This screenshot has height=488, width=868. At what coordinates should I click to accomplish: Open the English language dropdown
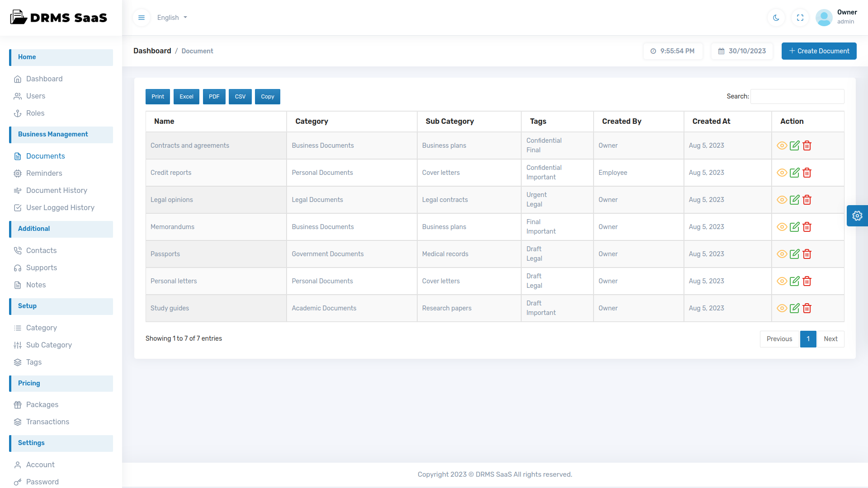(172, 18)
